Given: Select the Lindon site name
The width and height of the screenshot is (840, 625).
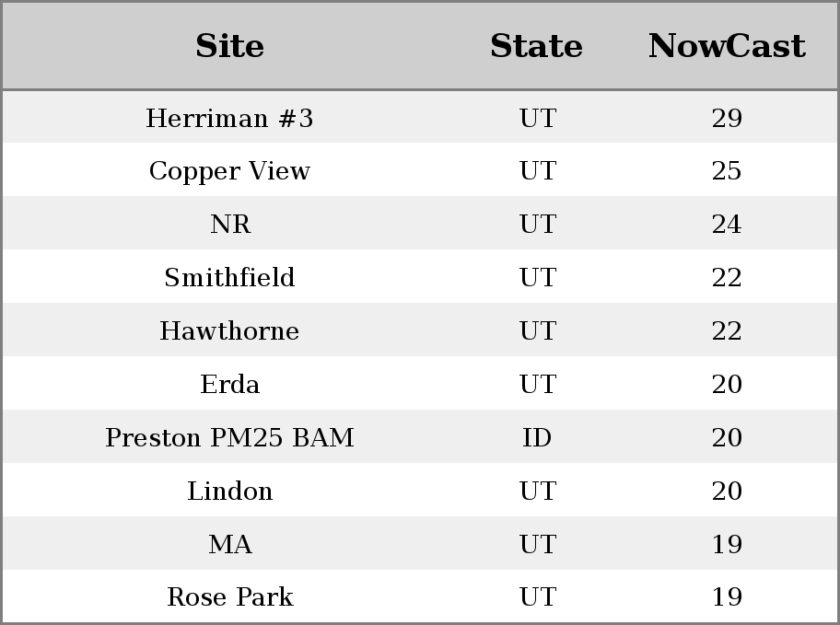Looking at the screenshot, I should 229,492.
